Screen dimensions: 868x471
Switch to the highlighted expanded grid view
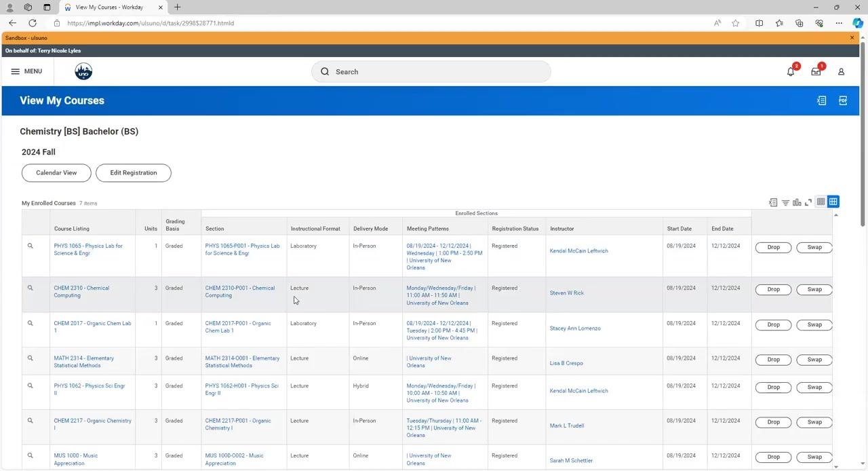pos(833,202)
